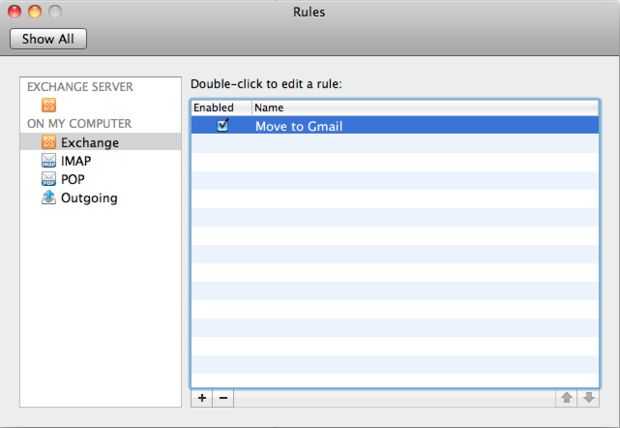Select the POP rules category label
Image resolution: width=620 pixels, height=428 pixels.
click(73, 179)
